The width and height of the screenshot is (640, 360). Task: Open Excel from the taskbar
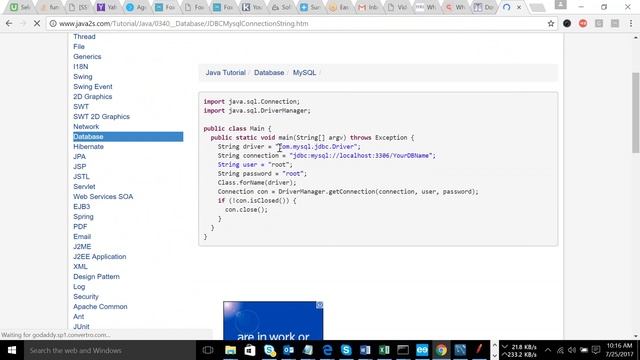(x=384, y=350)
